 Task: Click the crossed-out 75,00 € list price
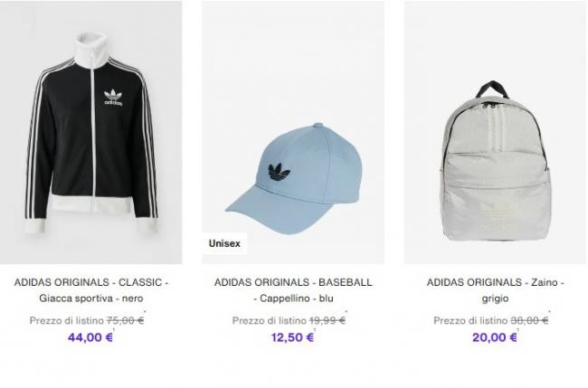tap(125, 320)
